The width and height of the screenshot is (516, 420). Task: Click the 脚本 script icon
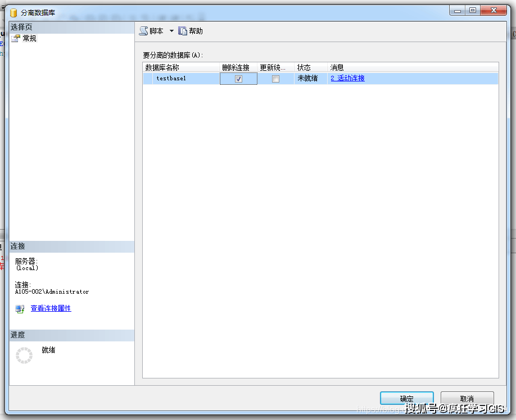143,31
